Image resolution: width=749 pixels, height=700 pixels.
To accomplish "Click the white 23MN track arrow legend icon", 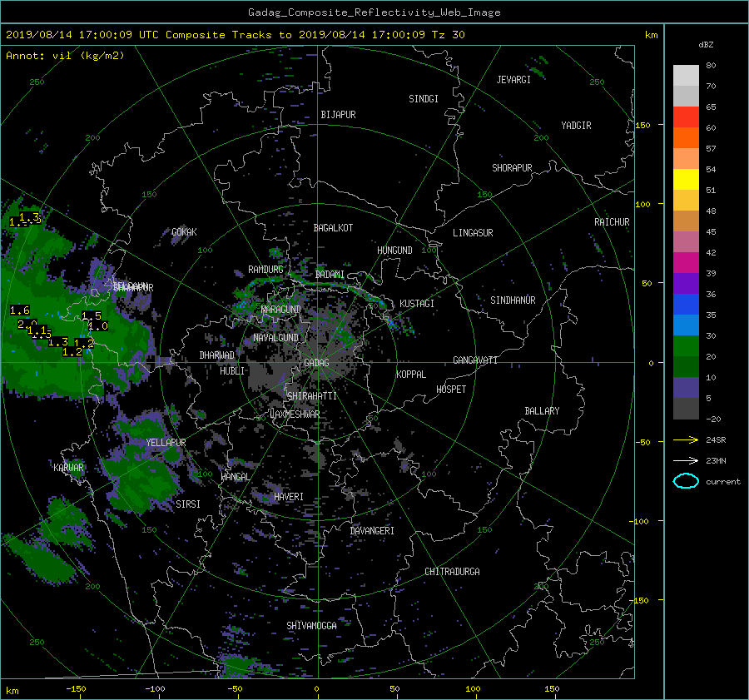I will coord(686,460).
